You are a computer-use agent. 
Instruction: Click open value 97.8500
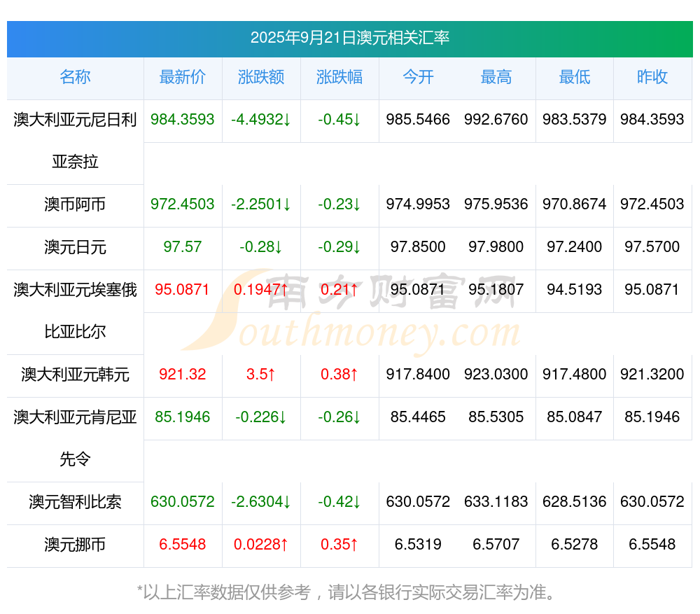click(x=418, y=247)
